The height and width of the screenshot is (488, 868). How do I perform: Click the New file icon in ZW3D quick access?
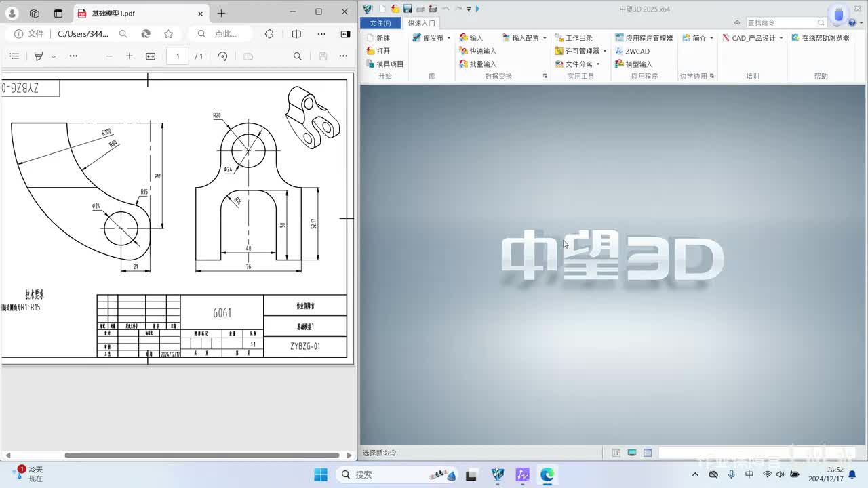click(x=382, y=9)
